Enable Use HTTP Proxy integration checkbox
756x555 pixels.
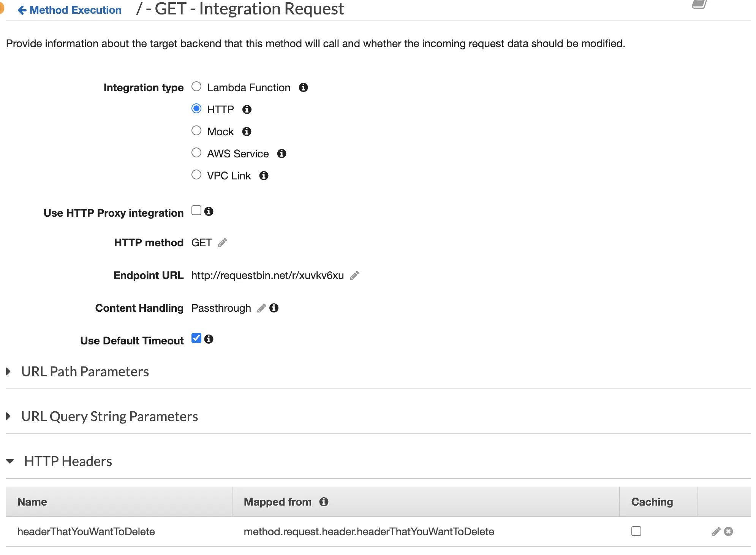point(196,211)
